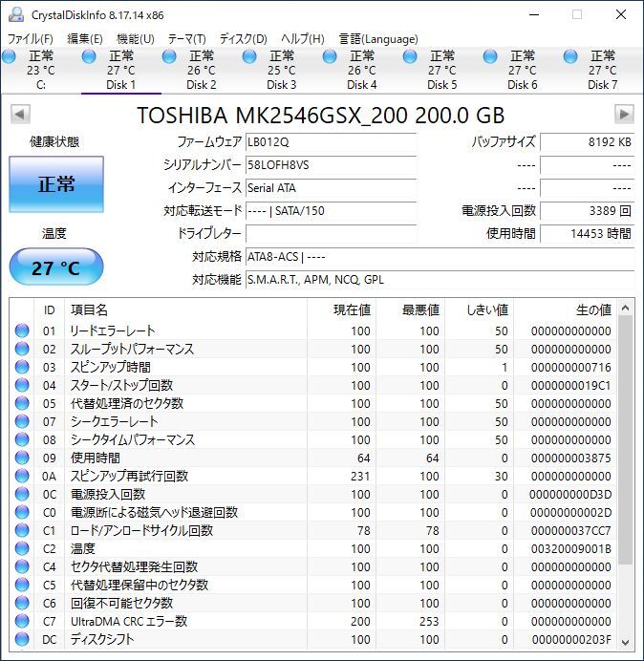
Task: Click the 生の値 column header
Action: (565, 309)
